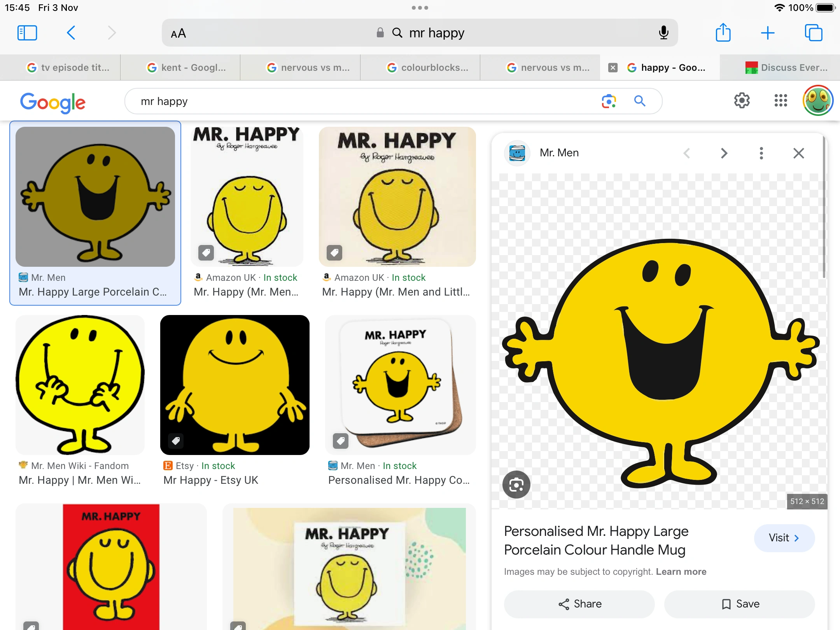
Task: Go to next image in preview panel
Action: pyautogui.click(x=724, y=153)
